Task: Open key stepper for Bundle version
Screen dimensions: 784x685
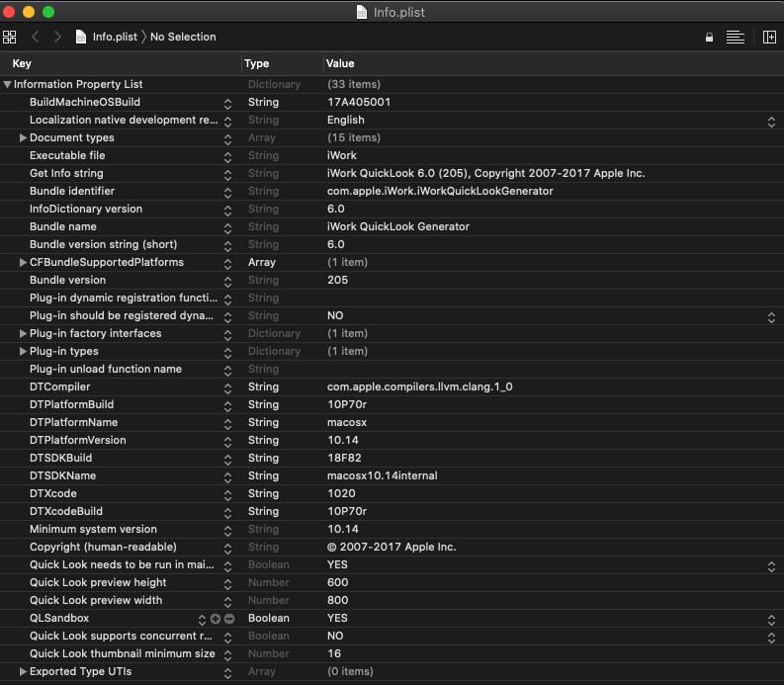Action: pos(228,282)
